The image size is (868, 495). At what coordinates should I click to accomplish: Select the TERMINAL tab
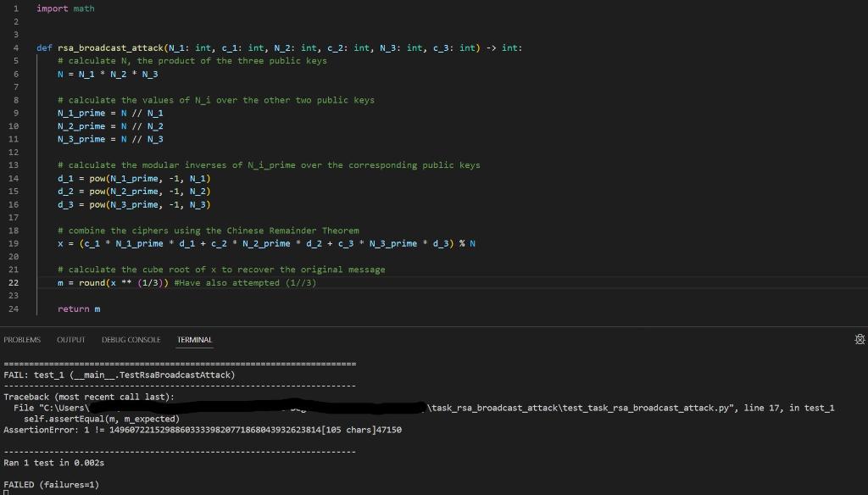[x=194, y=339]
